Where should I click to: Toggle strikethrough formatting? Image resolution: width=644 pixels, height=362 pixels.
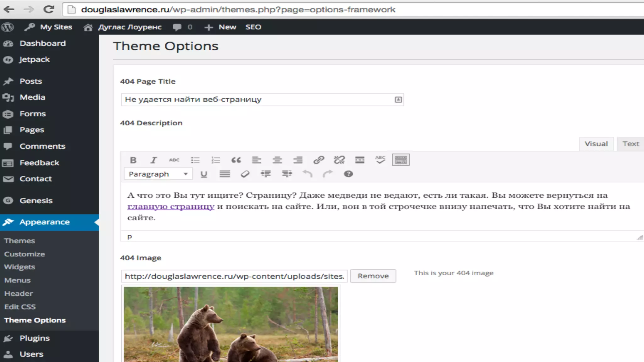coord(174,160)
